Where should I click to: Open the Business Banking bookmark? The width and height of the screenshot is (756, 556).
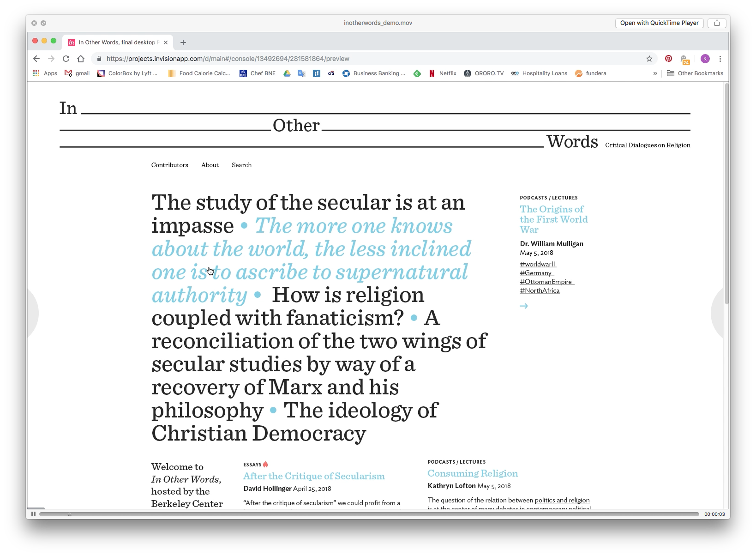(374, 73)
